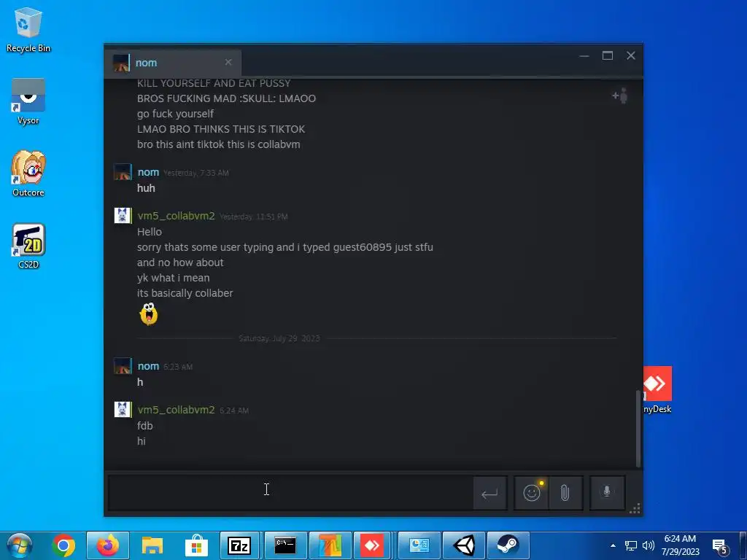The width and height of the screenshot is (747, 560).
Task: Click nom's avatar beside the 'huh' message
Action: click(123, 172)
